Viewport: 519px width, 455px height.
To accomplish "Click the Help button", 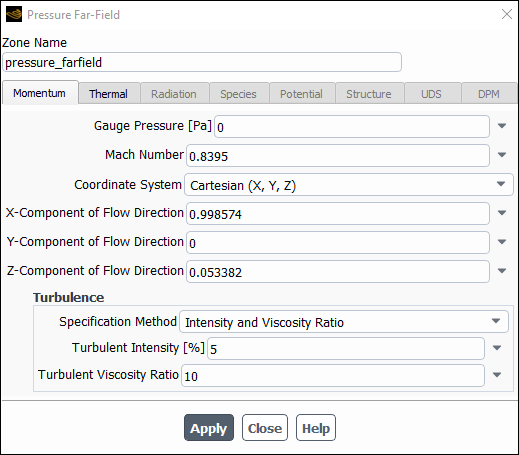I will click(316, 428).
